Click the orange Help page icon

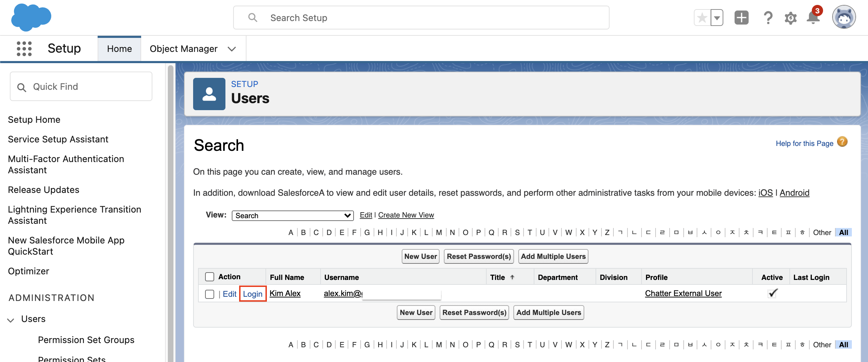842,142
